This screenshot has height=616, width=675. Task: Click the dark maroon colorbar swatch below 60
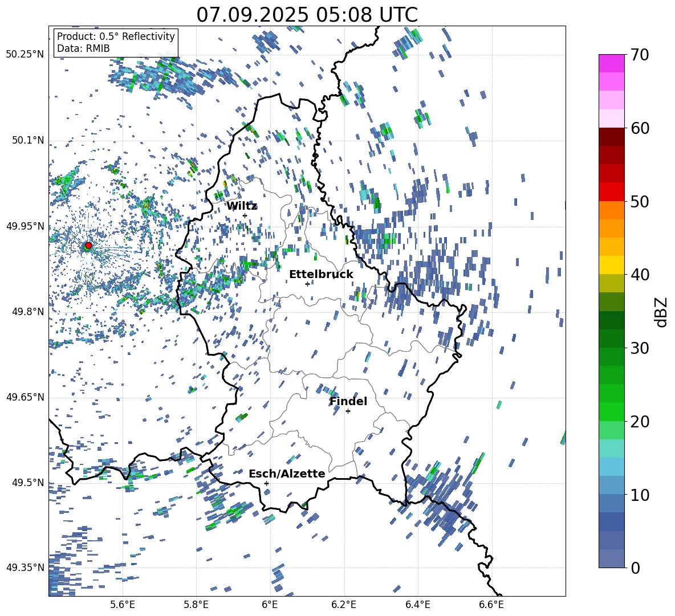(611, 137)
